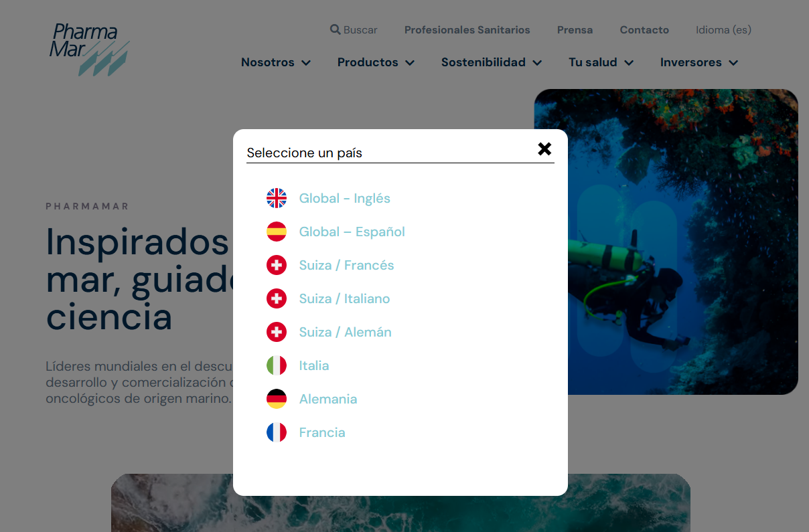Click the PHARMAMAR eyebrow text
The width and height of the screenshot is (809, 532).
click(x=87, y=206)
